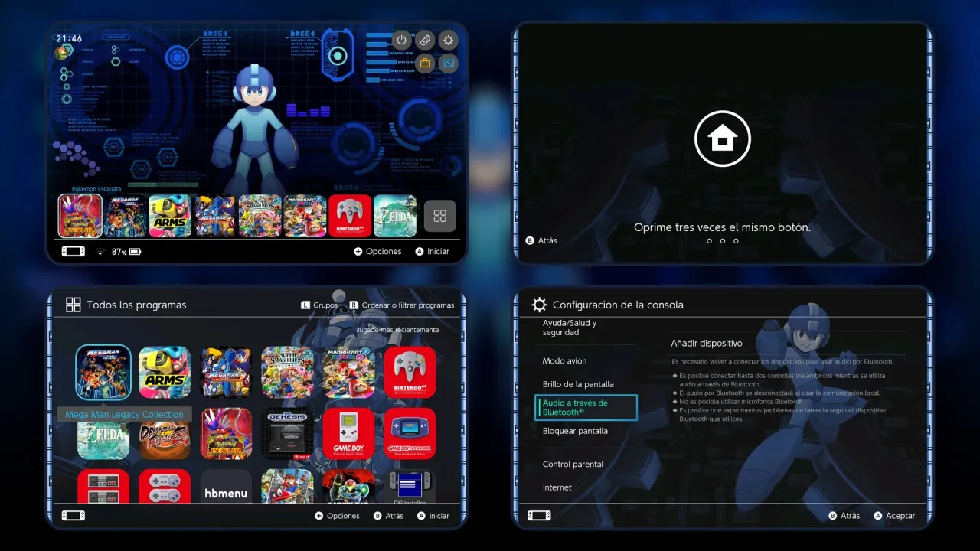The image size is (980, 551).
Task: Open the Zelda game tile on home
Action: 395,216
